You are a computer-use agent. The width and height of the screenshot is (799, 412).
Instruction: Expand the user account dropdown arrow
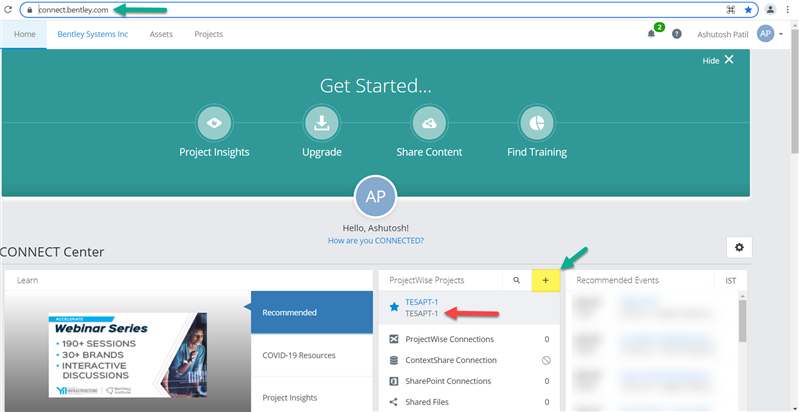781,34
